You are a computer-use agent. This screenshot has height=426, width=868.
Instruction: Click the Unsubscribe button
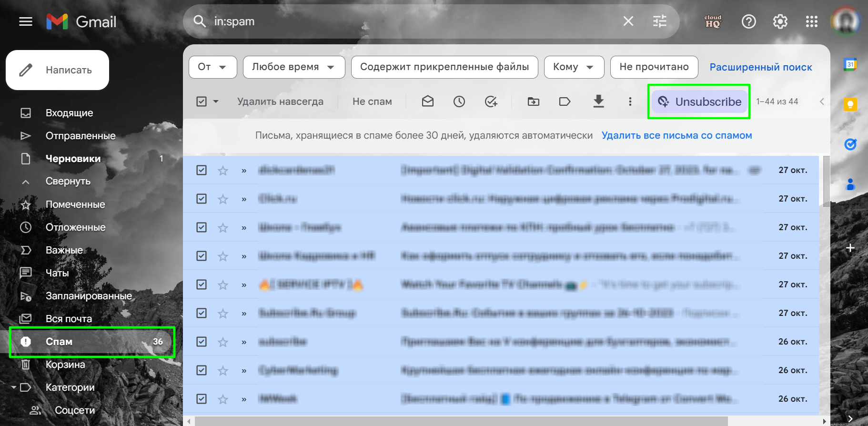point(699,101)
